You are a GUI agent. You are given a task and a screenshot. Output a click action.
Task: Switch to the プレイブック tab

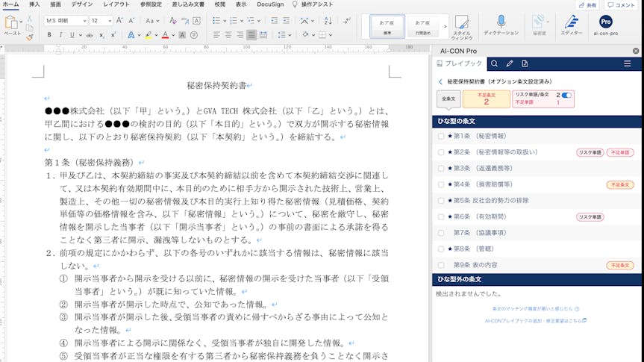pos(459,63)
